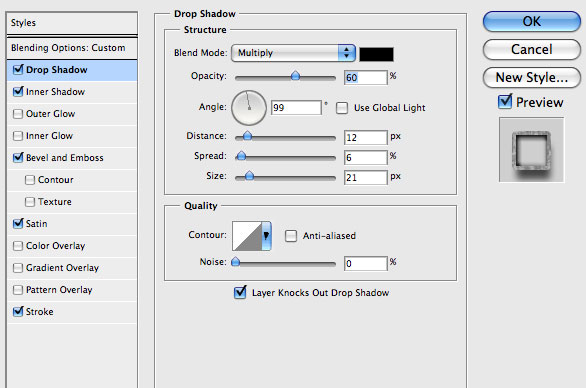The width and height of the screenshot is (586, 388).
Task: Open the Contour sub-option under Bevel
Action: click(56, 180)
